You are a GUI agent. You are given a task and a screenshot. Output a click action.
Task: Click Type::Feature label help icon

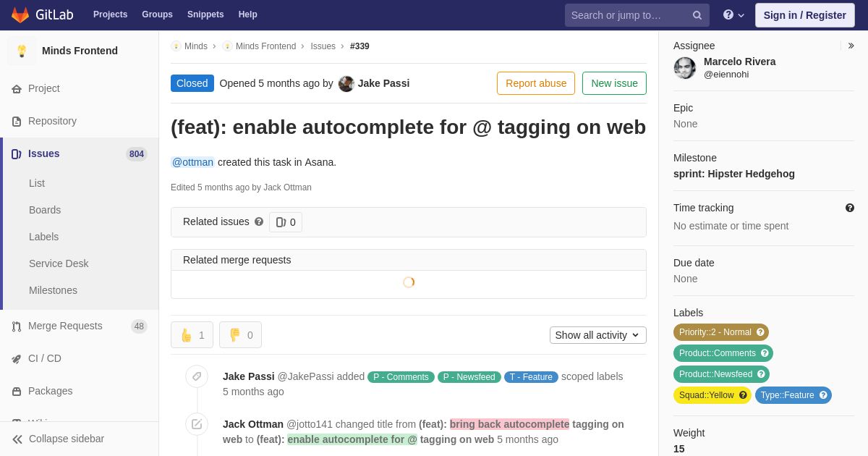[823, 395]
